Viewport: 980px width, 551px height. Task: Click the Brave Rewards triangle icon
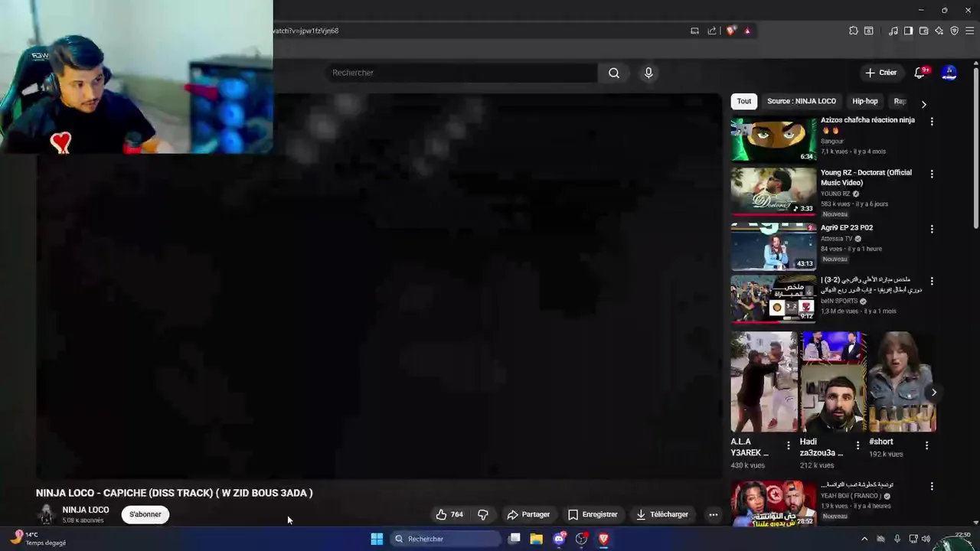747,31
